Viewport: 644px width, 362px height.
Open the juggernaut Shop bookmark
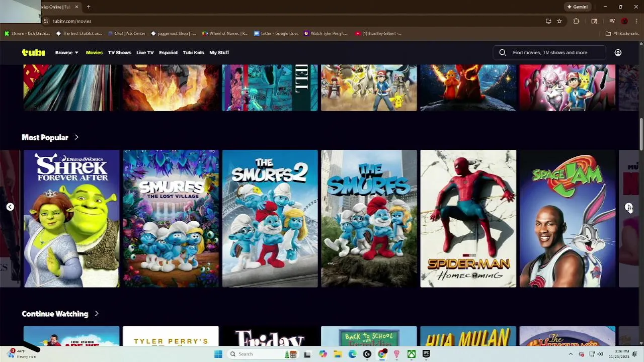point(174,34)
